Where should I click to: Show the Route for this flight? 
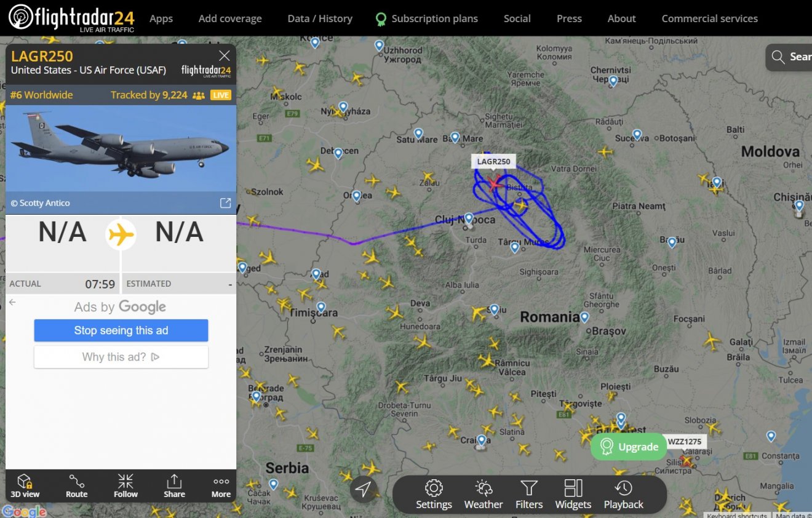click(x=77, y=486)
